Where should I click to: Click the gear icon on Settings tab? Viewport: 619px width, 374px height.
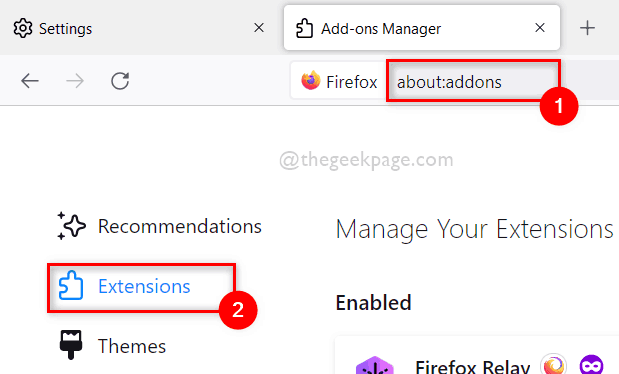coord(23,28)
